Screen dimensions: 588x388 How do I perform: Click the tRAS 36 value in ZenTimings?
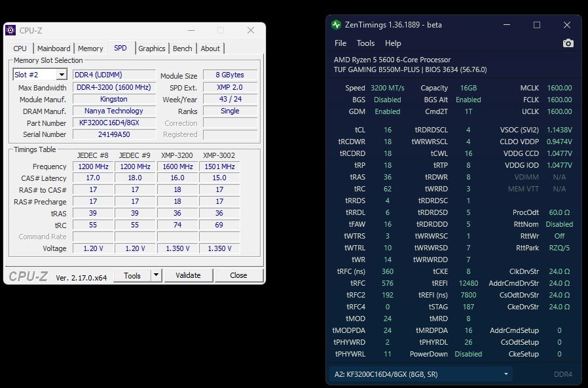(388, 177)
